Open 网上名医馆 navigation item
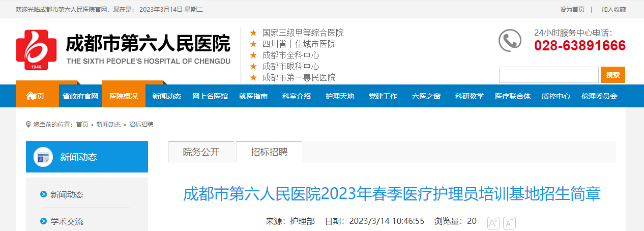 click(x=210, y=96)
